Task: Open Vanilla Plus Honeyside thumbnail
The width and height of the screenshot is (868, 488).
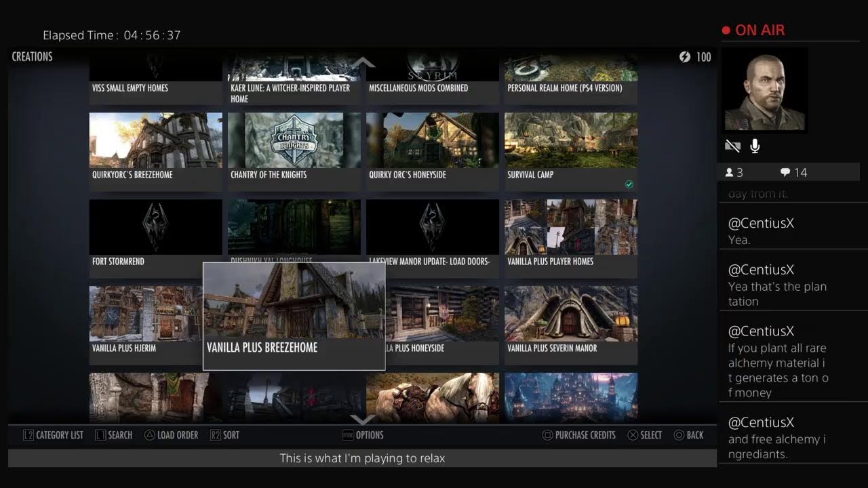Action: click(442, 314)
